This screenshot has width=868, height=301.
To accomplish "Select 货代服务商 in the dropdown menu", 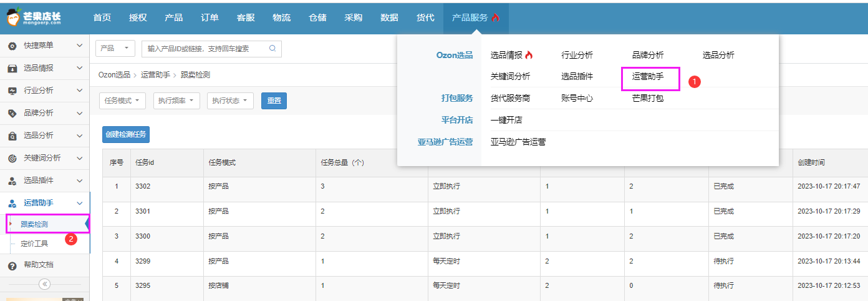I will 510,98.
